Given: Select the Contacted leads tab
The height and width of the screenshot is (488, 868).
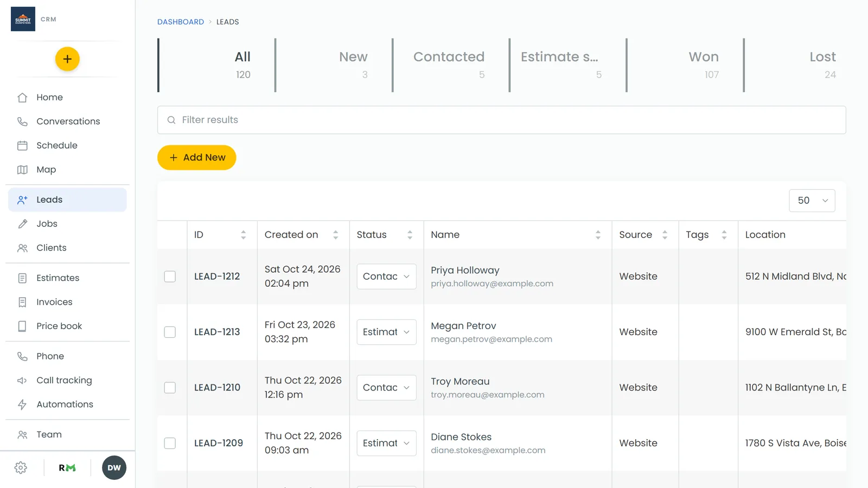Looking at the screenshot, I should click(x=450, y=65).
